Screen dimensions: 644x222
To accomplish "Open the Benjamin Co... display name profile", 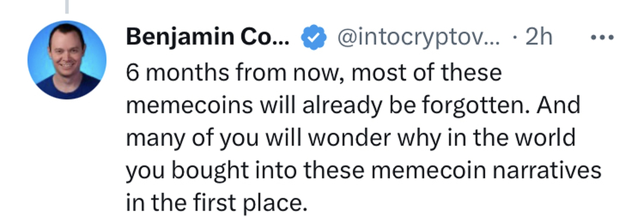I will pyautogui.click(x=208, y=37).
